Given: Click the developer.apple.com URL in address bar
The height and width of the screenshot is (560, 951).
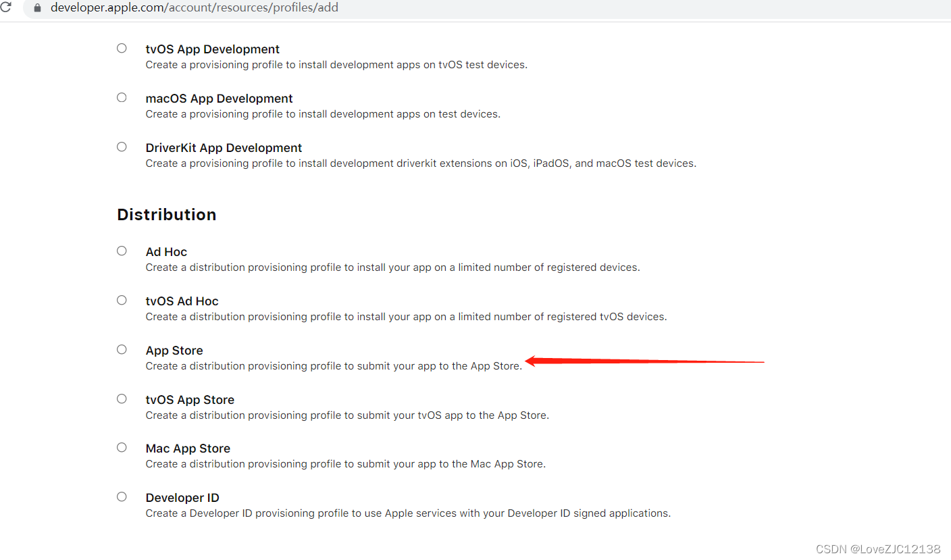Looking at the screenshot, I should tap(195, 8).
